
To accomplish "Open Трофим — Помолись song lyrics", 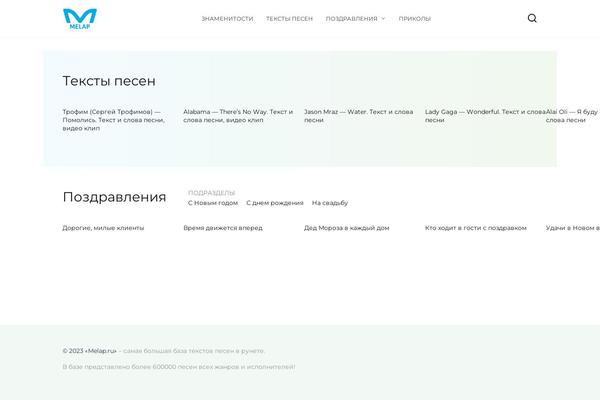I will click(x=114, y=120).
